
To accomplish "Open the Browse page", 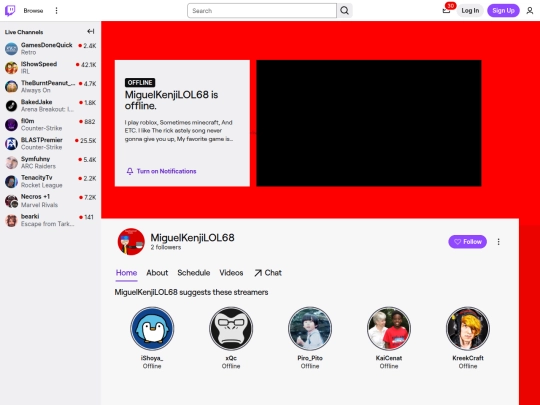I will tap(33, 11).
